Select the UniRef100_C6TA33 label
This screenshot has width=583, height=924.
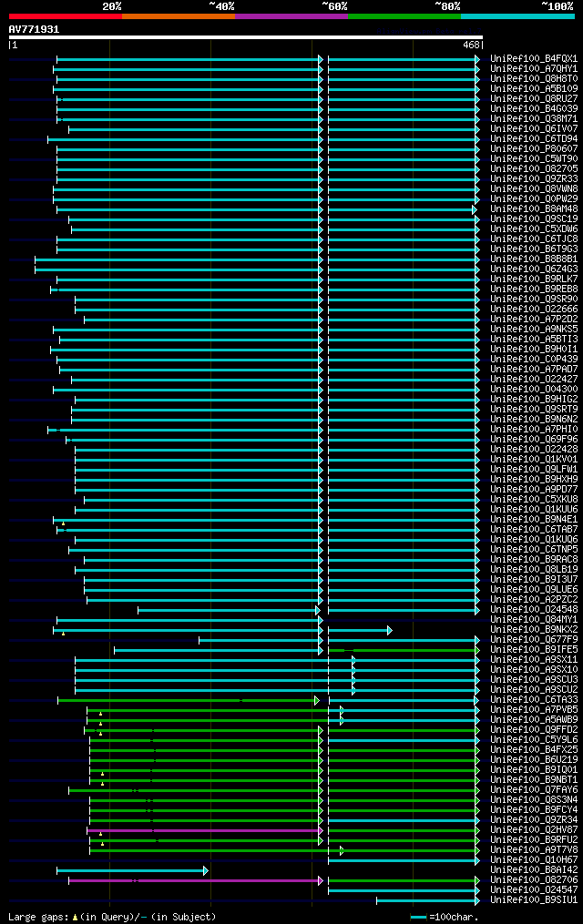tap(534, 700)
